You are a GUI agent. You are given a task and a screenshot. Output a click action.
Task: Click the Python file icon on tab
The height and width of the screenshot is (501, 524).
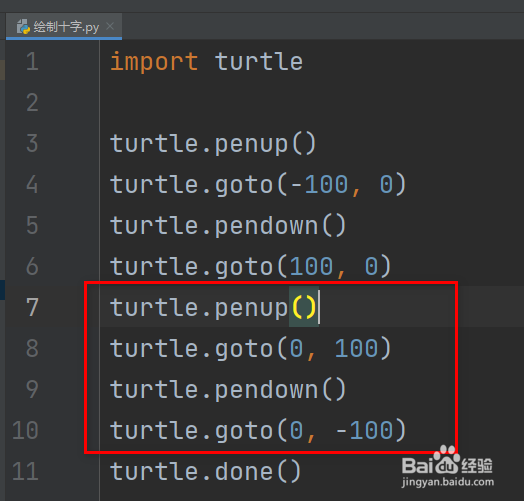pyautogui.click(x=23, y=27)
